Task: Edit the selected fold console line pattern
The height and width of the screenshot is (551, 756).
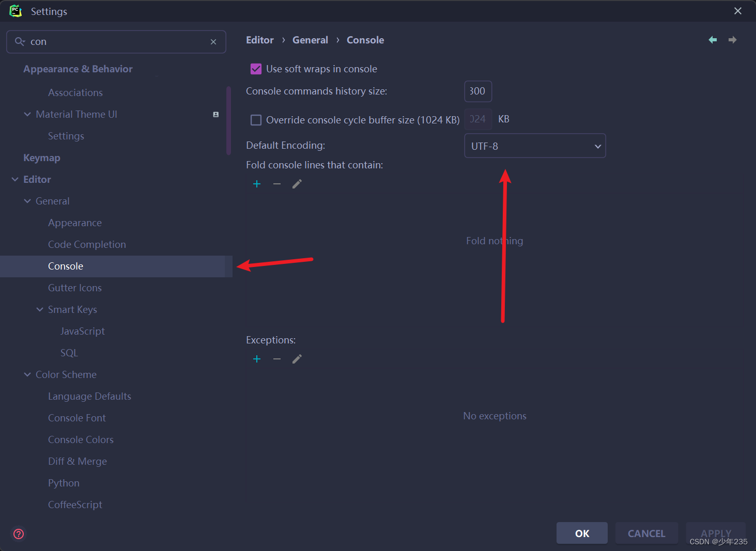Action: pyautogui.click(x=297, y=184)
